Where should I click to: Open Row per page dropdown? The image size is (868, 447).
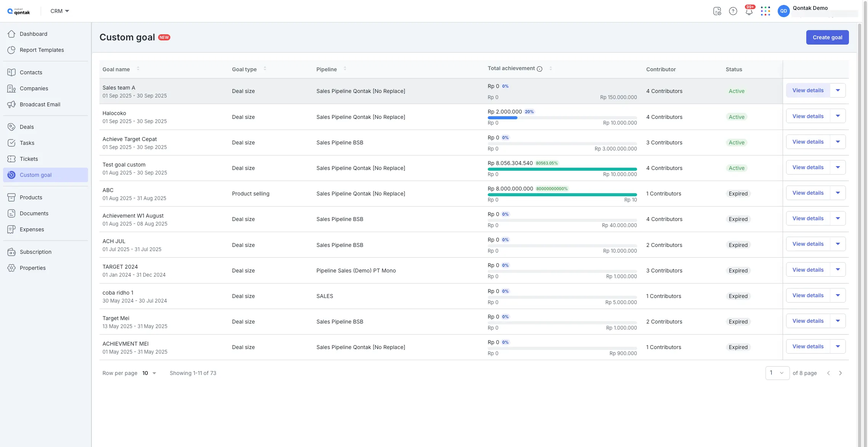click(x=149, y=373)
